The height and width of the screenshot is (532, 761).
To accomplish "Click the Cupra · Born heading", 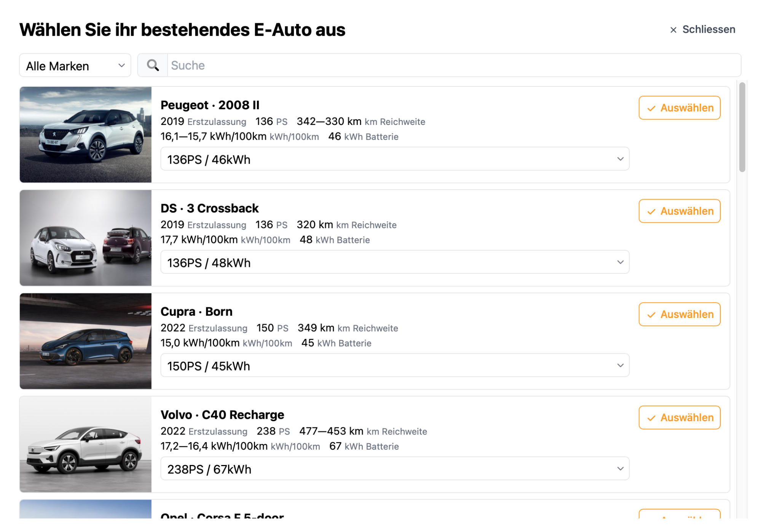I will pyautogui.click(x=196, y=312).
